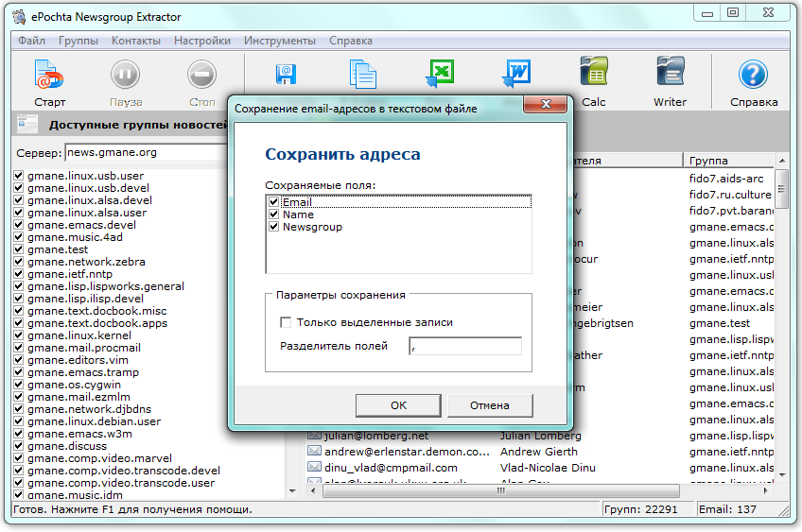The image size is (802, 532).
Task: Click down arrow of group list scrollbar
Action: tap(292, 491)
